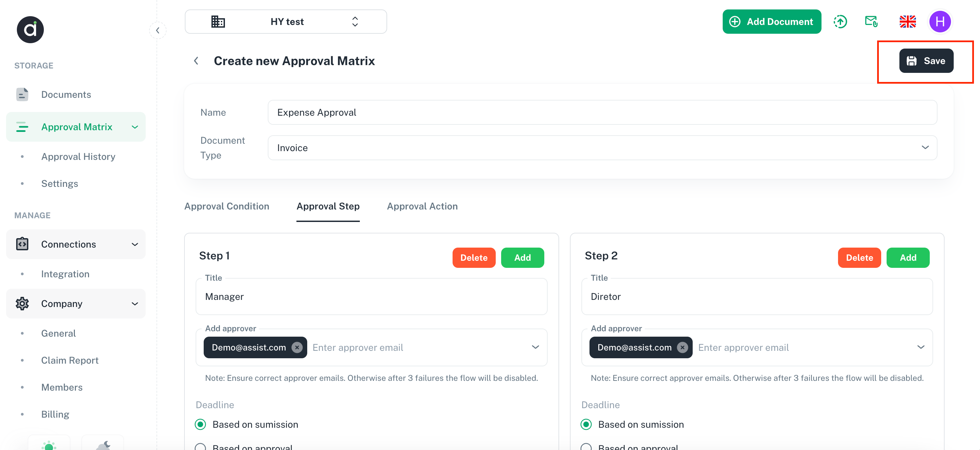Open the Document Type Invoice dropdown
The image size is (980, 450).
602,148
